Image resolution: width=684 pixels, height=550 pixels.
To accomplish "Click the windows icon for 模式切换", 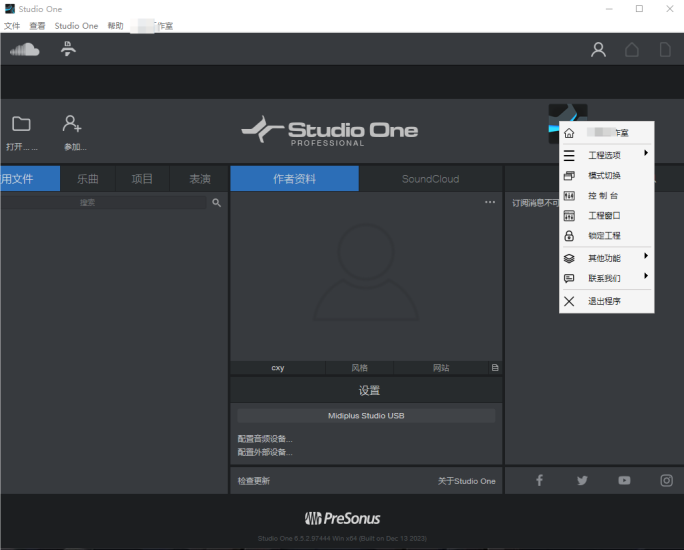I will pyautogui.click(x=569, y=175).
